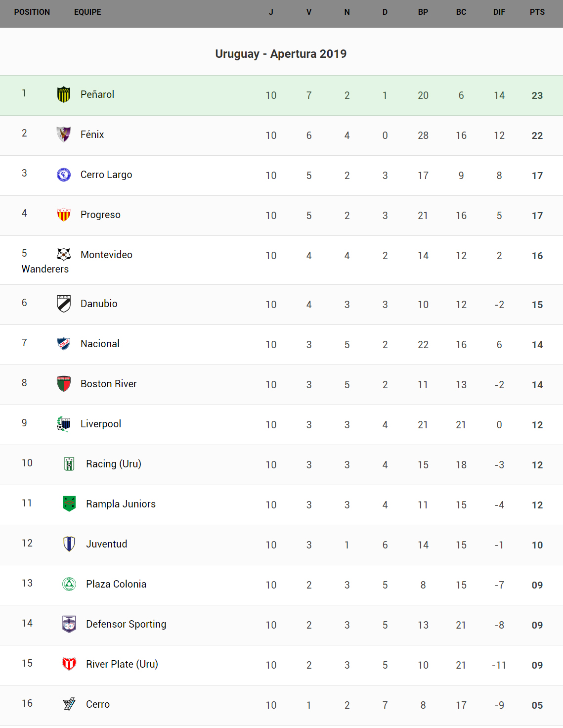Open the Montevideo Wanderers team link
563x728 pixels.
106,255
